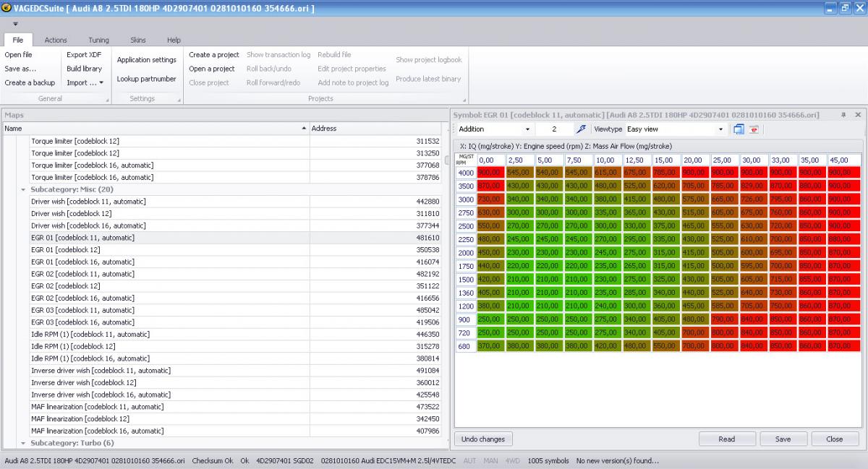This screenshot has width=868, height=469.
Task: Click Checksum Ok in status bar
Action: pos(213,460)
